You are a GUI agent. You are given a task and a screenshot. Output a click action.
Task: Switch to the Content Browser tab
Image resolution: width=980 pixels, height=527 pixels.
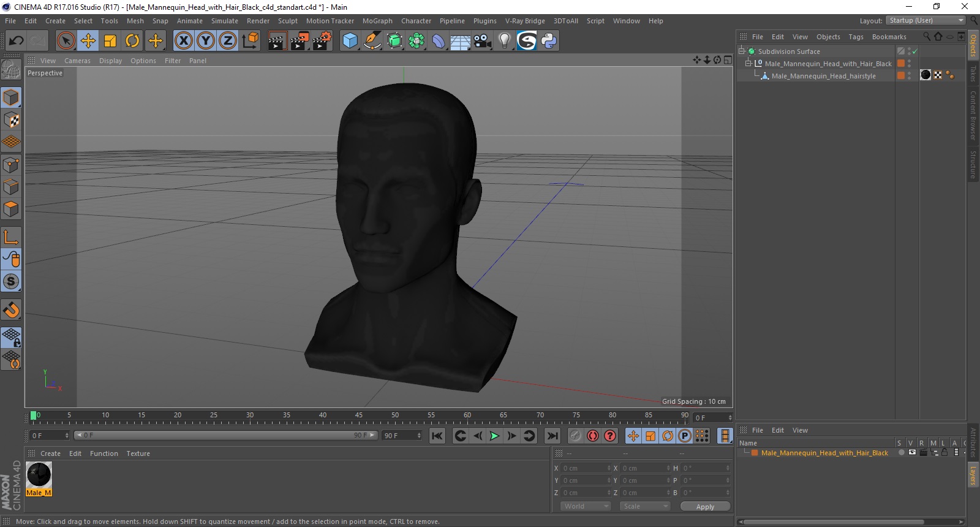tap(973, 115)
